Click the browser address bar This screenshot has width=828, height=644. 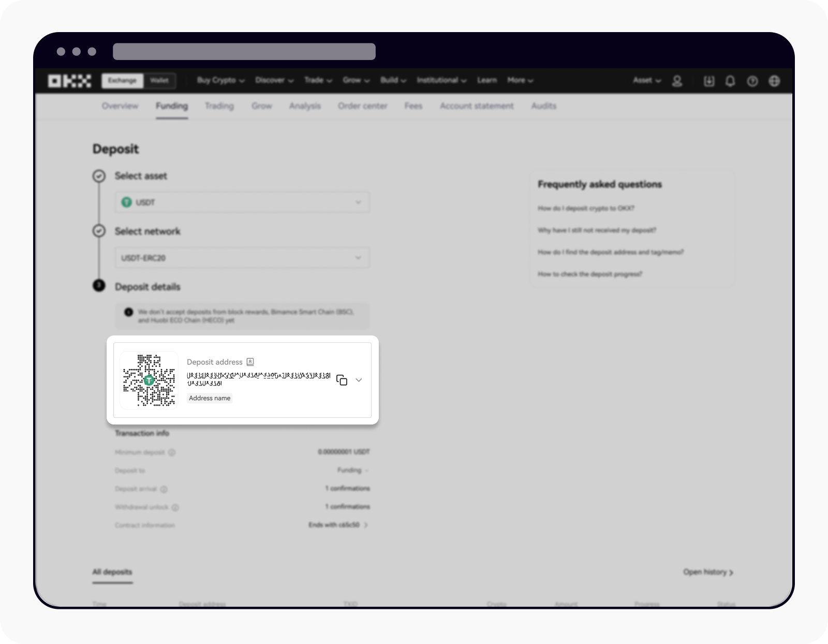tap(244, 52)
